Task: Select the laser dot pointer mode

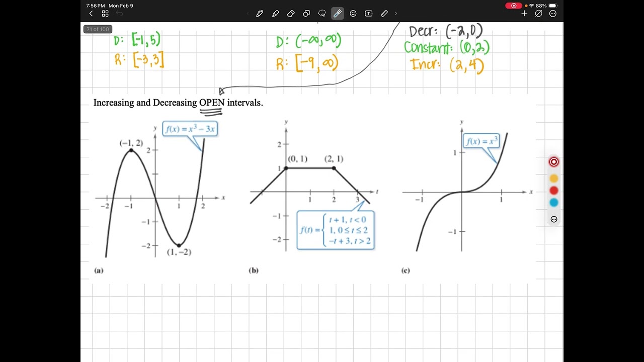Action: [x=554, y=162]
